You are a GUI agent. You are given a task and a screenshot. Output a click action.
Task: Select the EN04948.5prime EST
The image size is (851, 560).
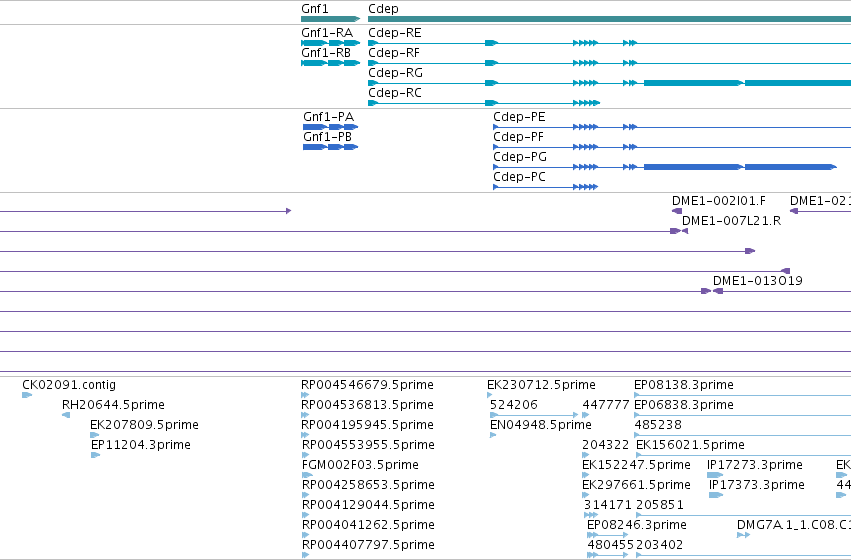(493, 435)
